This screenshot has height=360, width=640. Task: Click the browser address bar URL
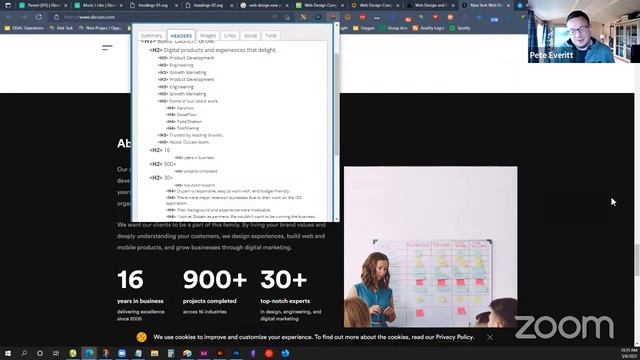(89, 17)
